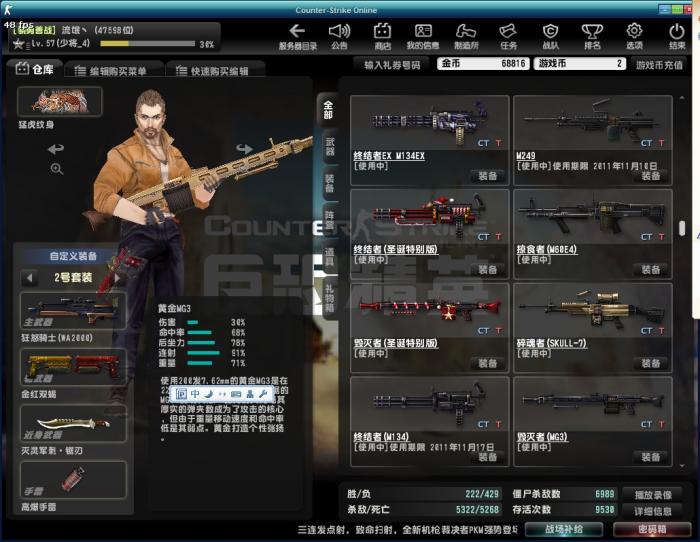Screen dimensions: 700x542
Task: Click the 详细信息 details button
Action: coord(653,511)
